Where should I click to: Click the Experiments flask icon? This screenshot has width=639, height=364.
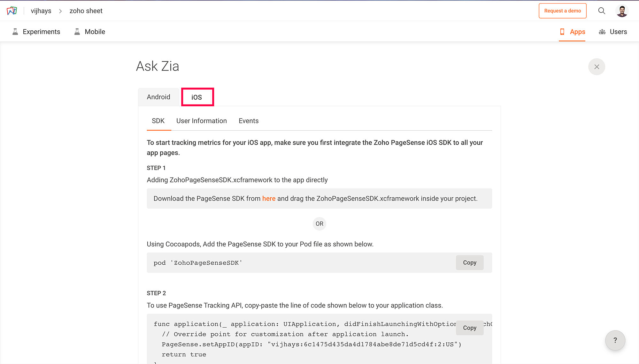click(15, 32)
